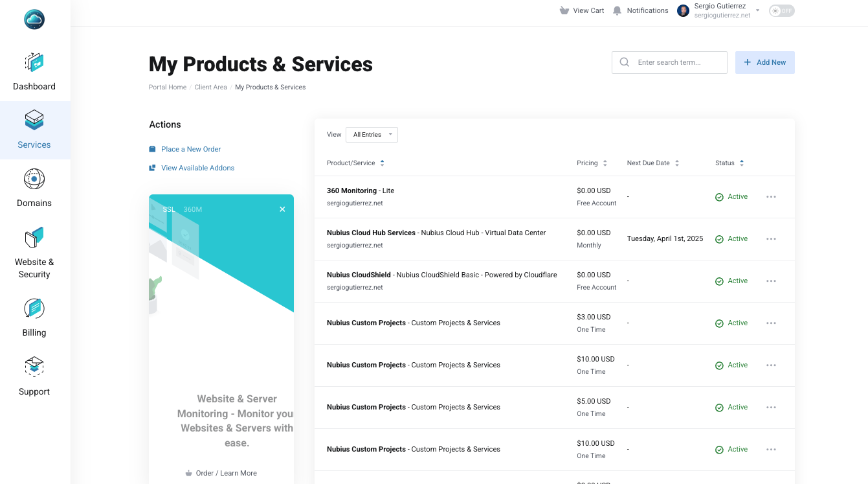Select the Services sidebar icon
Screen dimensions: 868x484
(34, 120)
